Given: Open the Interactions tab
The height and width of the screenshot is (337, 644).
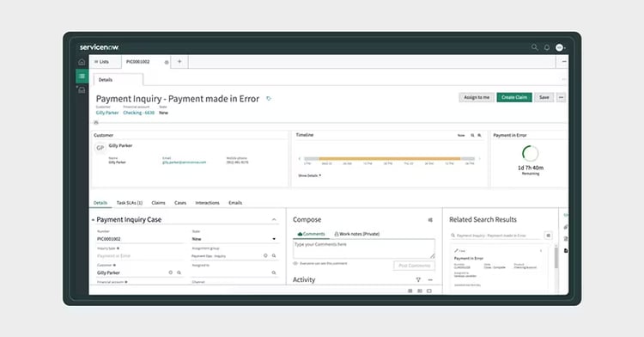Looking at the screenshot, I should (208, 203).
